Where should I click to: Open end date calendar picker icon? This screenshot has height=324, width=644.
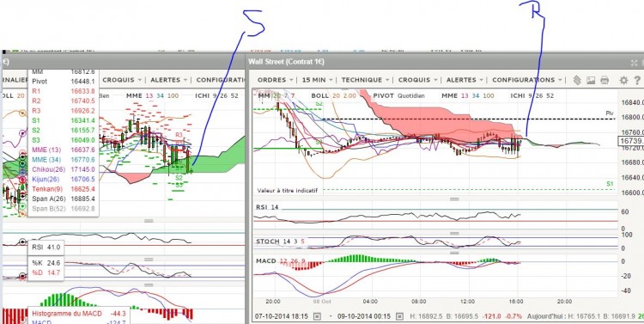399,316
